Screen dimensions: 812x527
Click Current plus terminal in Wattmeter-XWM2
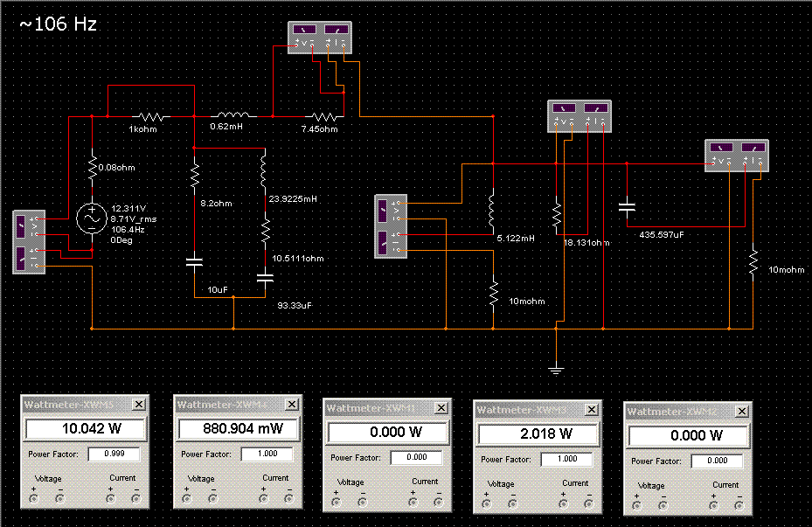point(713,505)
